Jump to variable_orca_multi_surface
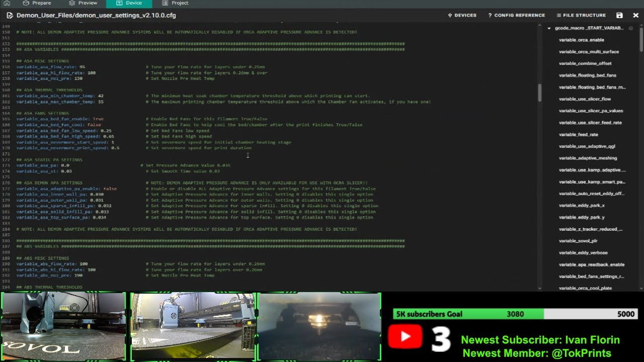 tap(589, 52)
